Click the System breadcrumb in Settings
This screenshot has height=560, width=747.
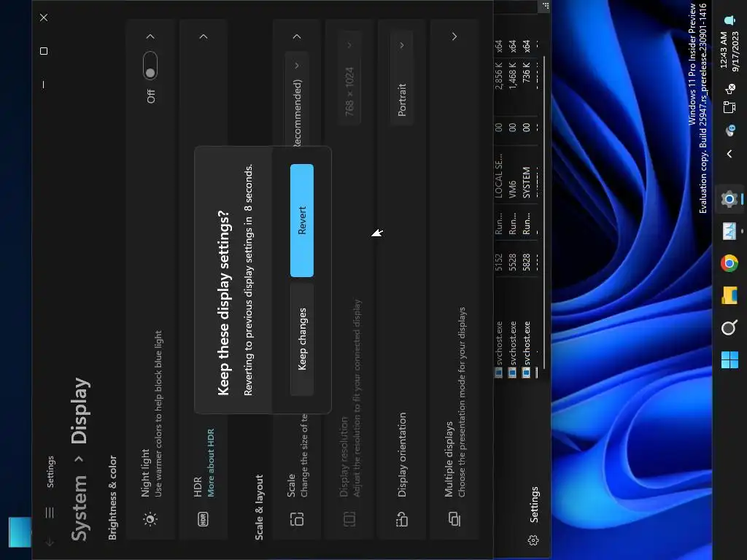coord(79,507)
